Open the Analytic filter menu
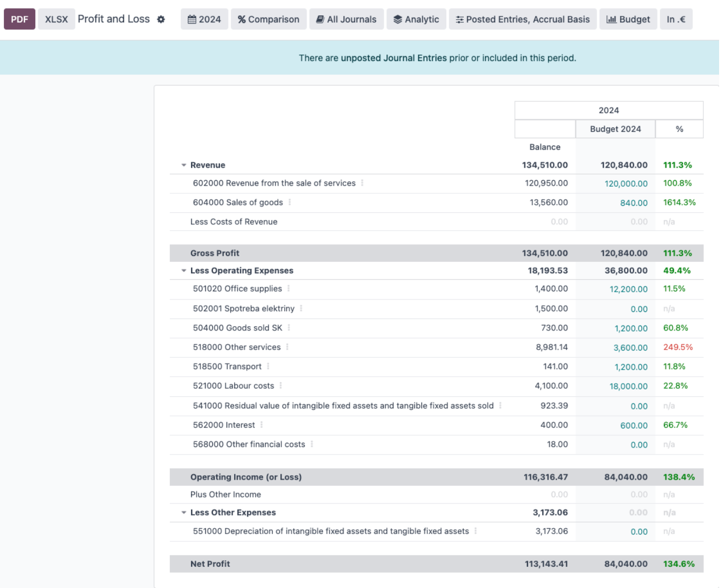The height and width of the screenshot is (588, 724). (416, 20)
